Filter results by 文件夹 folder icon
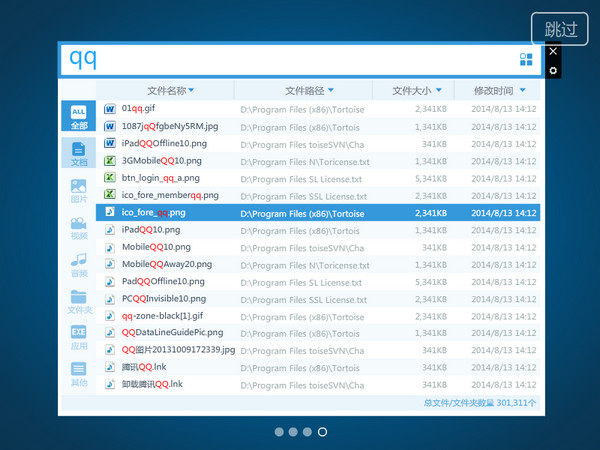 pyautogui.click(x=79, y=301)
